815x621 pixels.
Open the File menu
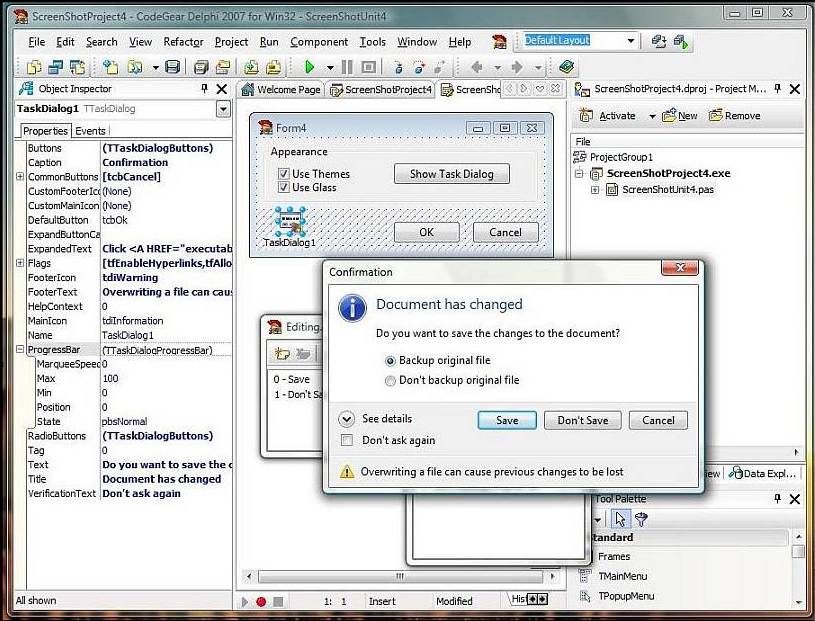36,42
